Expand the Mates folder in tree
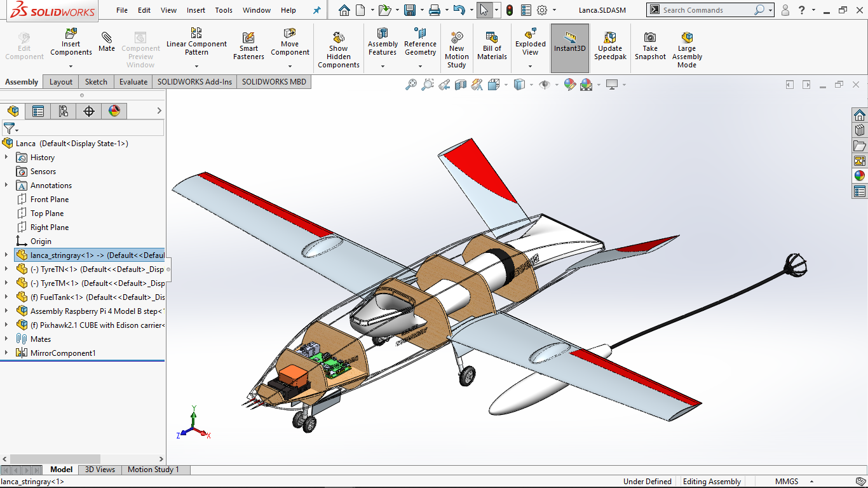The width and height of the screenshot is (868, 488). [x=6, y=339]
